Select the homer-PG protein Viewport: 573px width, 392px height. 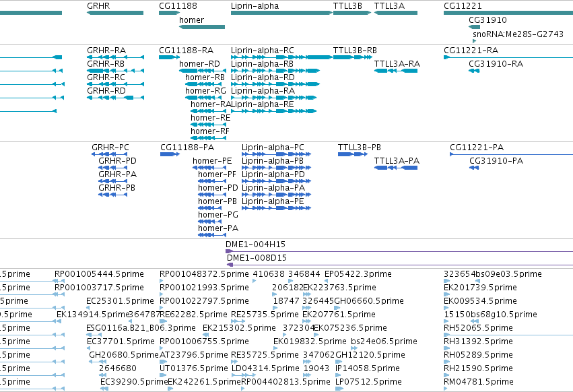coord(210,222)
